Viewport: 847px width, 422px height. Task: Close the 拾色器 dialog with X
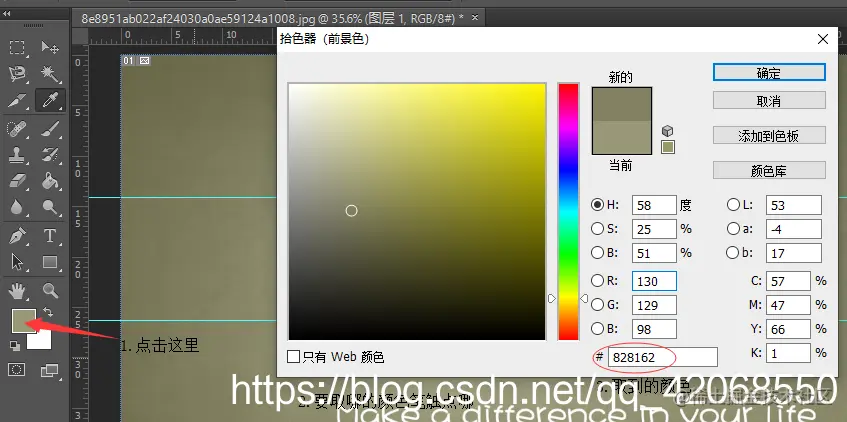pyautogui.click(x=823, y=39)
